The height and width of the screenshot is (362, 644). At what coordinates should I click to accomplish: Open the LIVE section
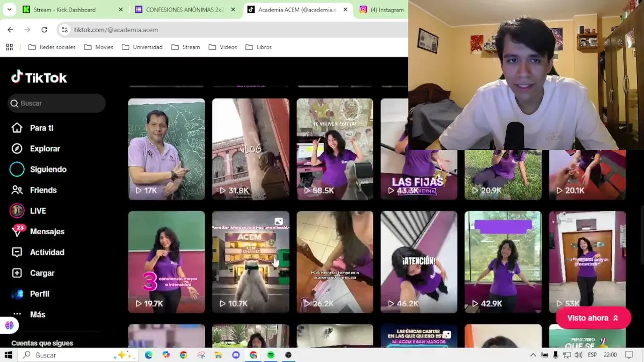pyautogui.click(x=28, y=211)
